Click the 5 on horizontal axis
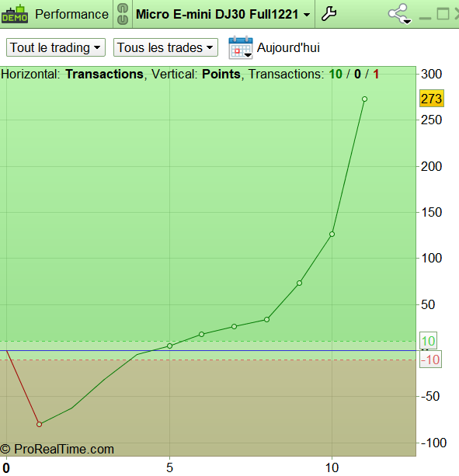Viewport: 459px width, 476px height. tap(169, 467)
